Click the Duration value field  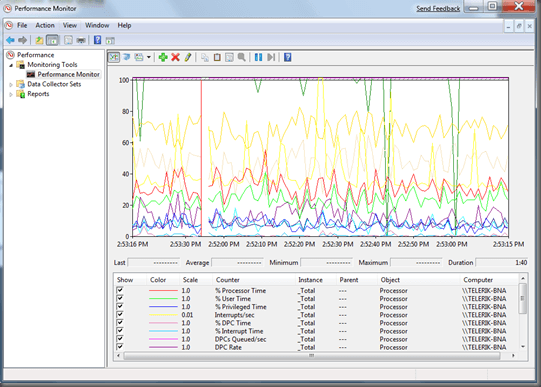pos(502,263)
